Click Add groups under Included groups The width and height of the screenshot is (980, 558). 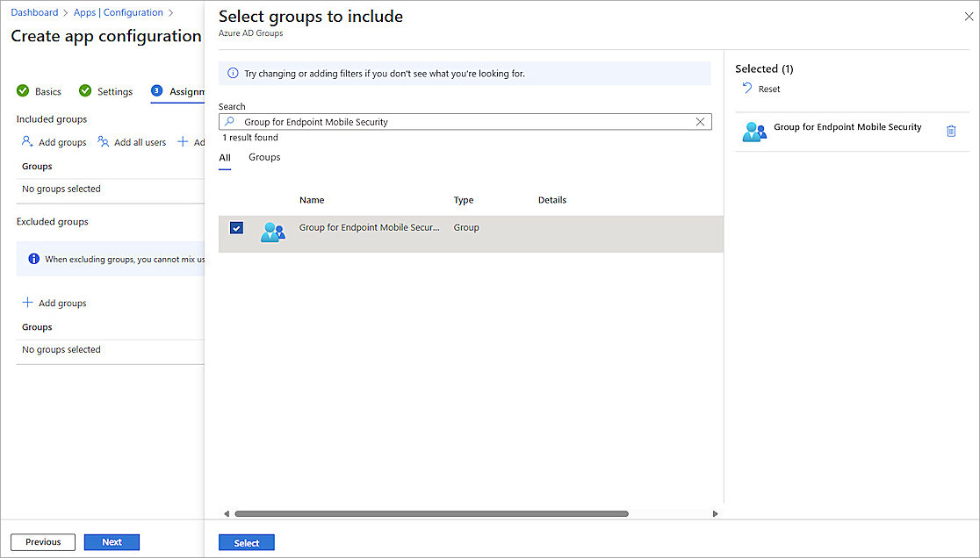point(54,142)
